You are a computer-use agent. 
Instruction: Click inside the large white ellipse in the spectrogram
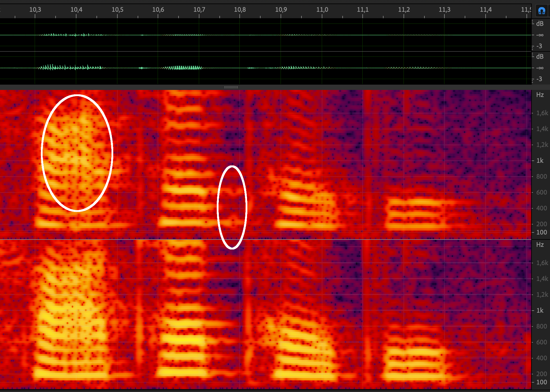coord(77,153)
